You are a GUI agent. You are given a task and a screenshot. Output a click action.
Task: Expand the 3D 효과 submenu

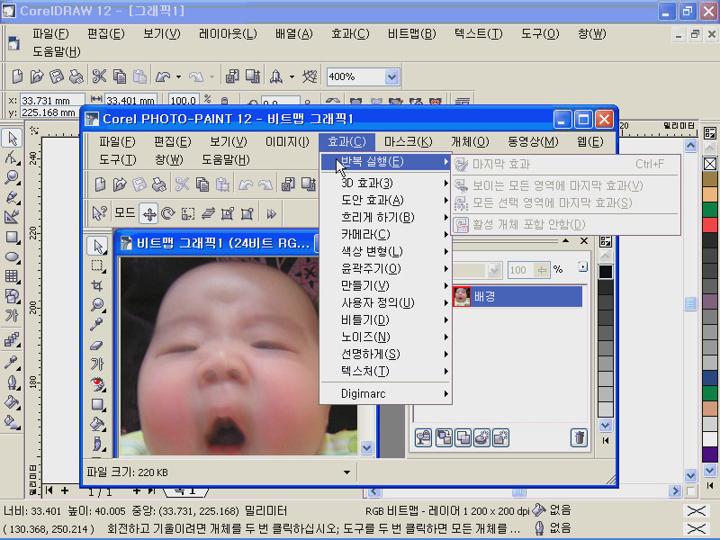[386, 183]
